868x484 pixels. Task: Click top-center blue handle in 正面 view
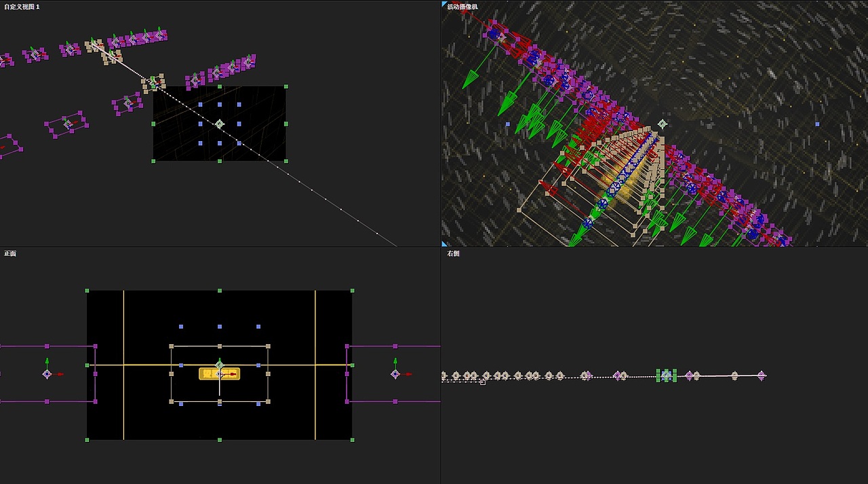(x=220, y=327)
